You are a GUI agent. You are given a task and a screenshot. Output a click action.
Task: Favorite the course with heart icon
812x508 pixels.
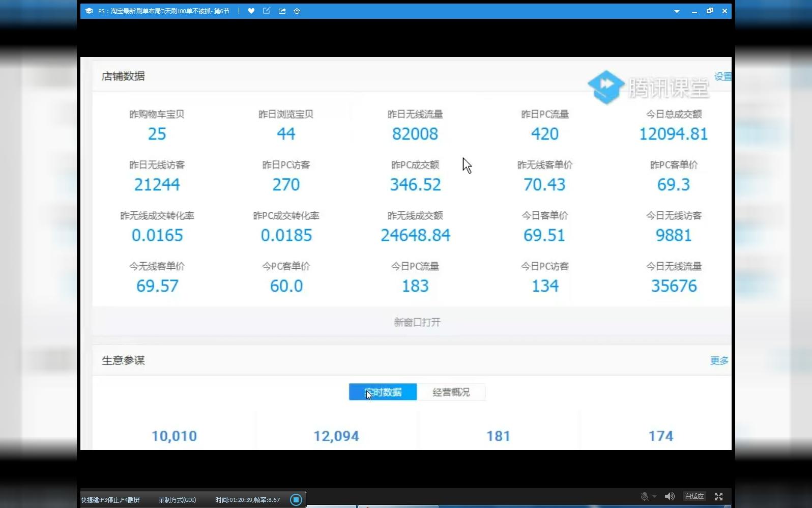pyautogui.click(x=251, y=11)
